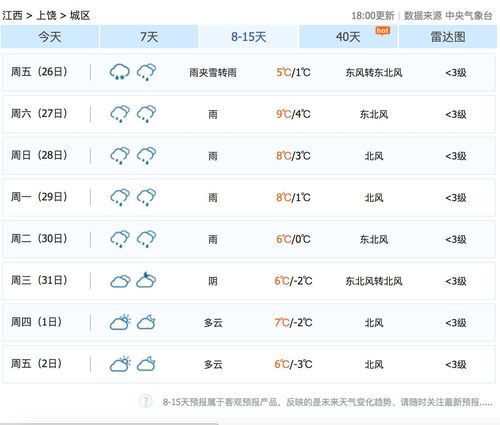Click the date label 周五（26日）

(x=39, y=72)
